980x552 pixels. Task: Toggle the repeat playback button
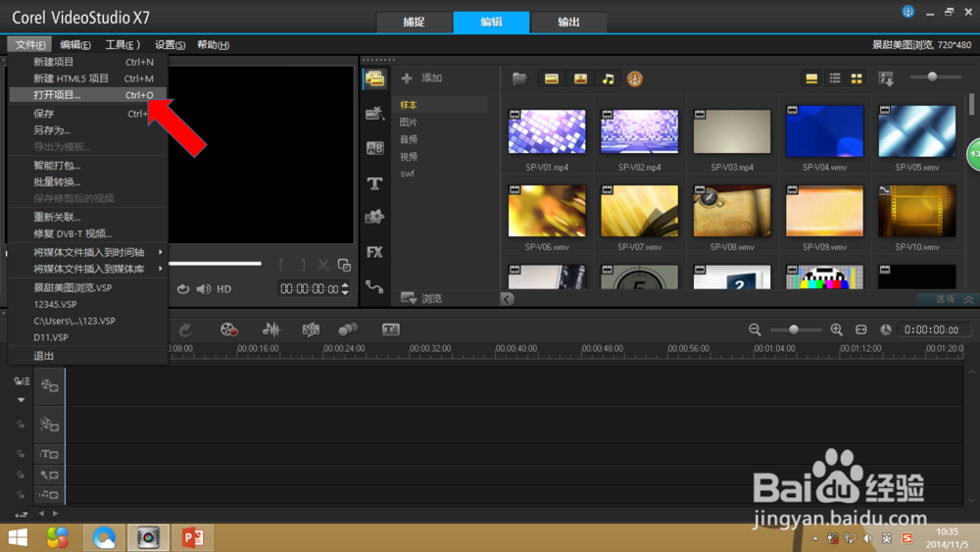click(x=182, y=289)
